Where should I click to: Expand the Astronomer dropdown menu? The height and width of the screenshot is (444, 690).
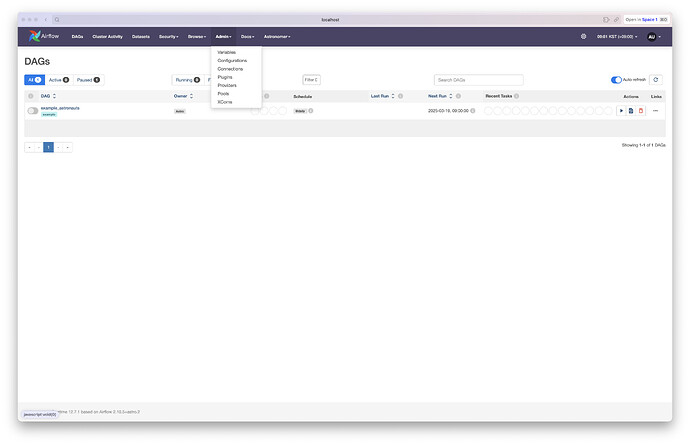(277, 37)
